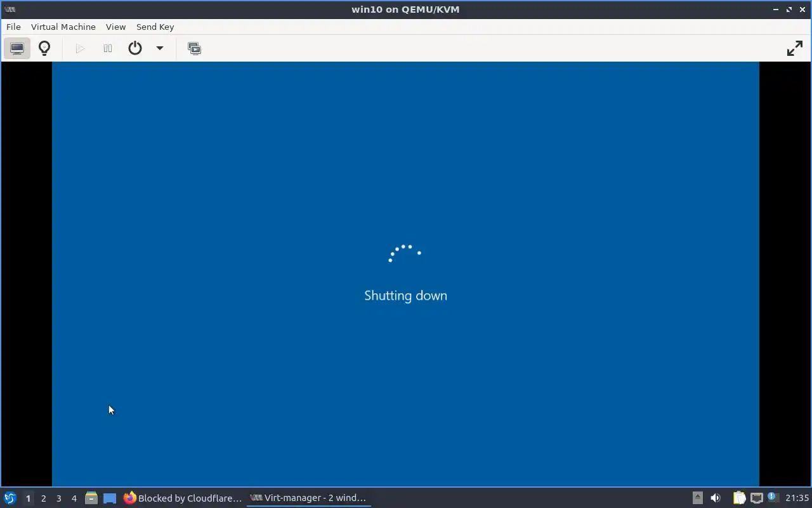Click the update notifier tray icon

click(x=773, y=497)
